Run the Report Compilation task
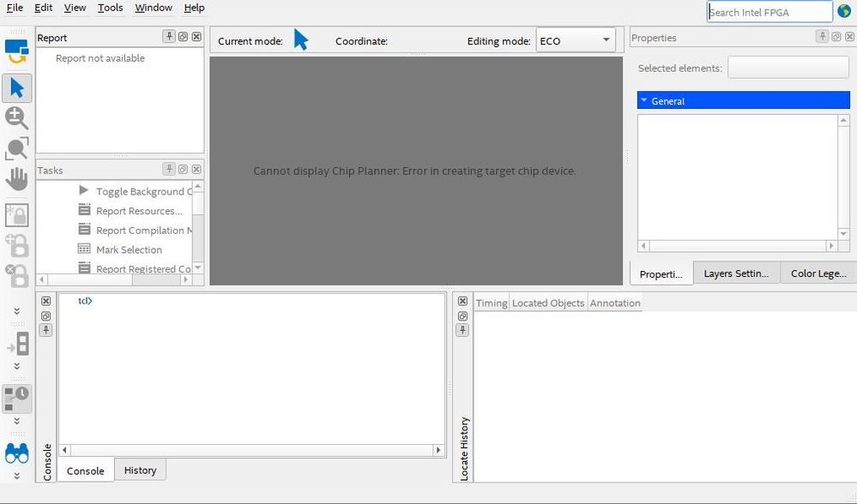This screenshot has width=857, height=504. point(144,231)
